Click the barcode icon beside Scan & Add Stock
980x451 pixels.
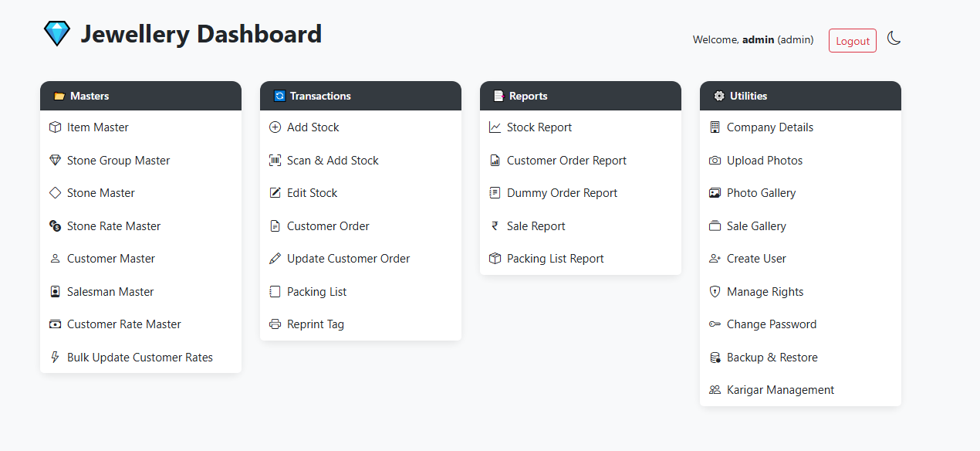[275, 160]
